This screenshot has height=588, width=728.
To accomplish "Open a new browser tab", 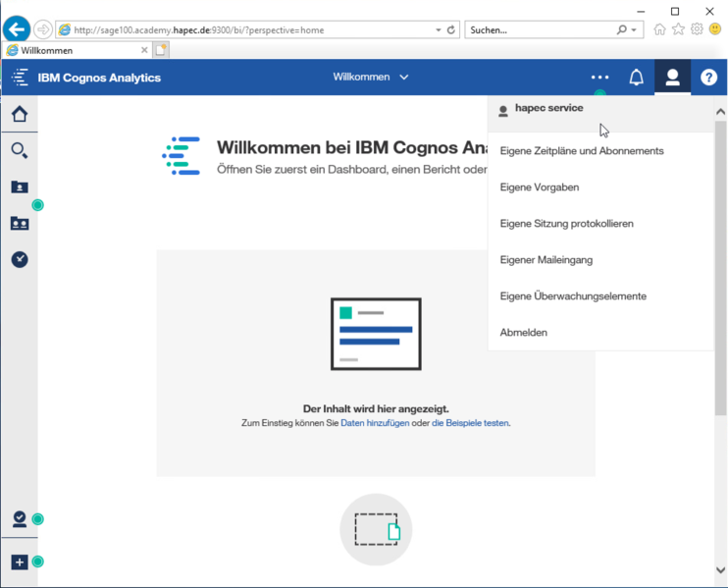I will 161,50.
